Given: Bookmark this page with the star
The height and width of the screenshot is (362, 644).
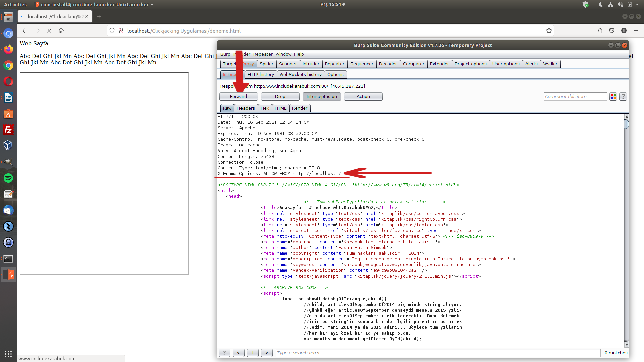Looking at the screenshot, I should point(549,31).
